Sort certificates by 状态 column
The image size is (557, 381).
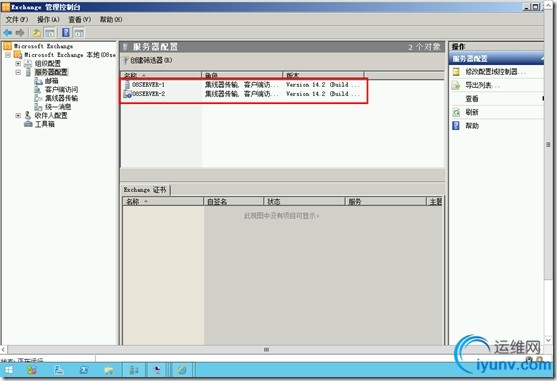coord(304,202)
